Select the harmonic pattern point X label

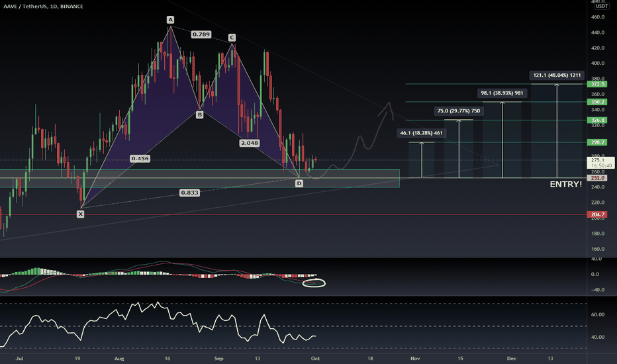click(80, 214)
